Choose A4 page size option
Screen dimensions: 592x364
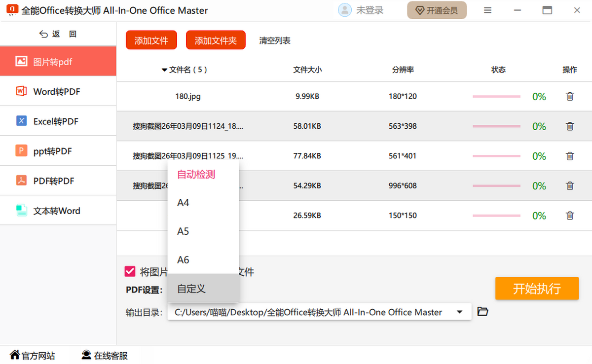(183, 203)
